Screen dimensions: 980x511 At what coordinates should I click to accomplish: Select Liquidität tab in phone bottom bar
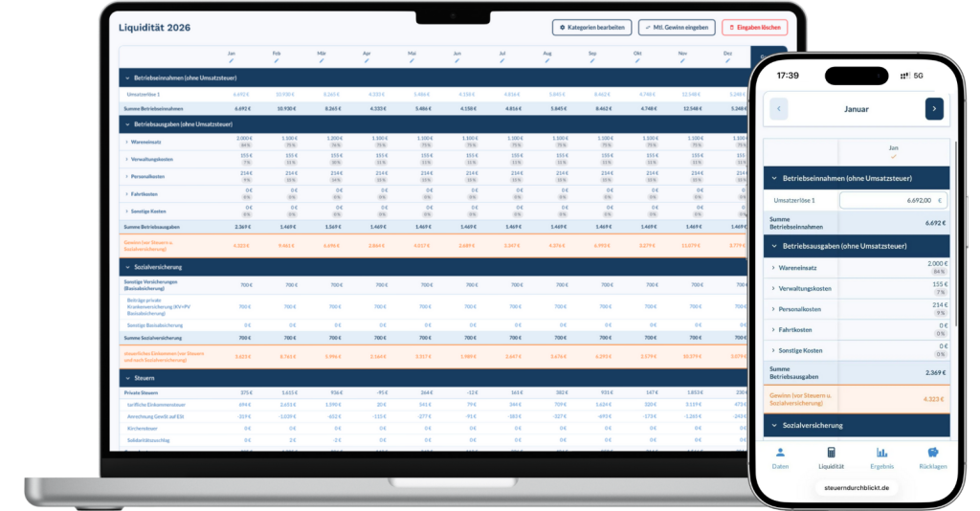[x=831, y=457]
